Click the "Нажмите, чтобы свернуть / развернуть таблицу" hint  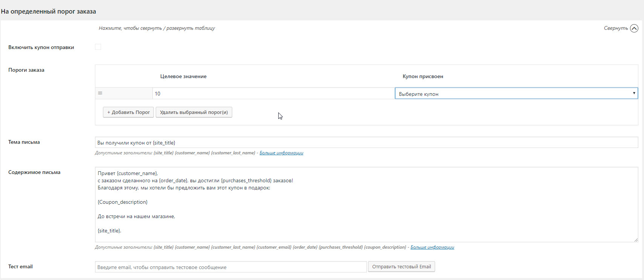click(x=157, y=28)
